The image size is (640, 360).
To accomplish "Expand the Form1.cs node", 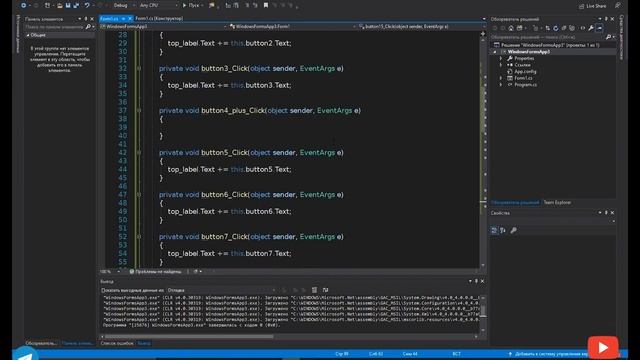I will tap(501, 78).
